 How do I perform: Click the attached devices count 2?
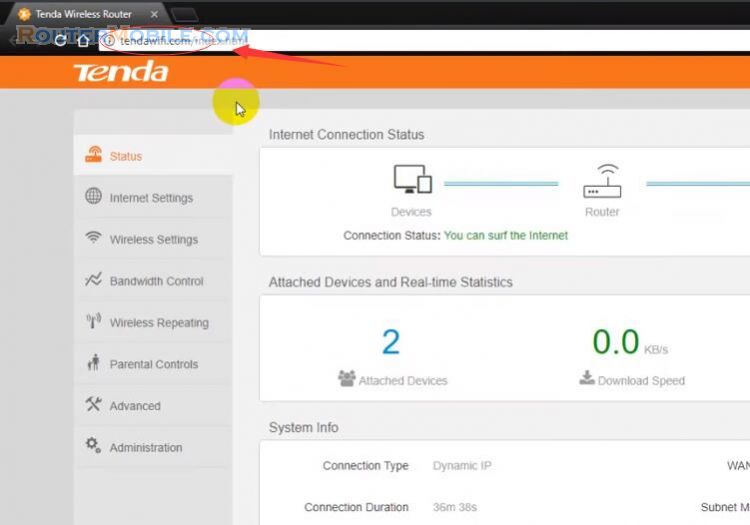(391, 342)
